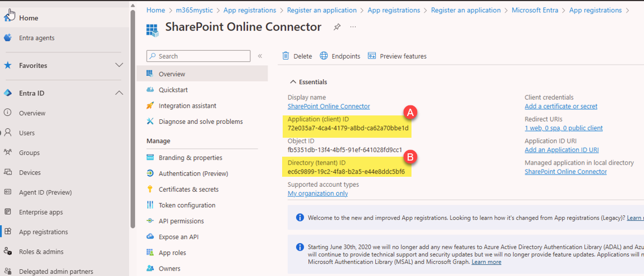Click the Preview features icon
Screen dimensions: 644x276
click(x=372, y=56)
